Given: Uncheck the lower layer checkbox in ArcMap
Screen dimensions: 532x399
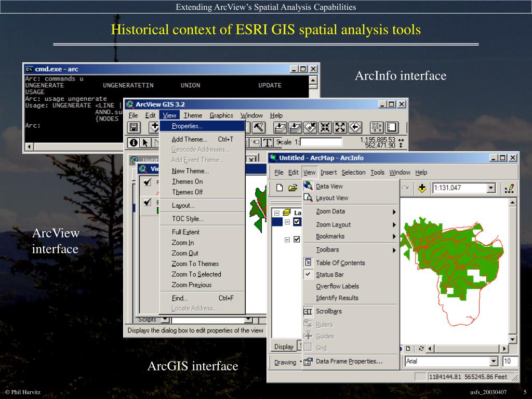Looking at the screenshot, I should click(x=297, y=240).
